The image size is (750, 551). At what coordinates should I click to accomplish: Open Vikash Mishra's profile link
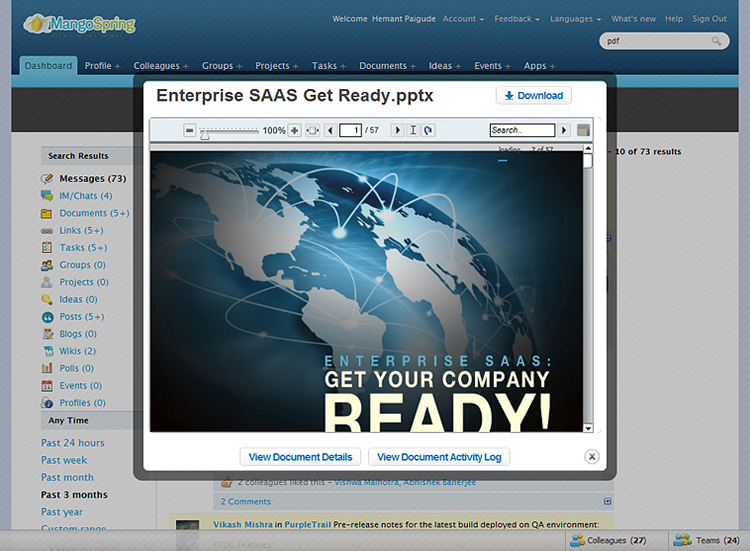[x=243, y=524]
